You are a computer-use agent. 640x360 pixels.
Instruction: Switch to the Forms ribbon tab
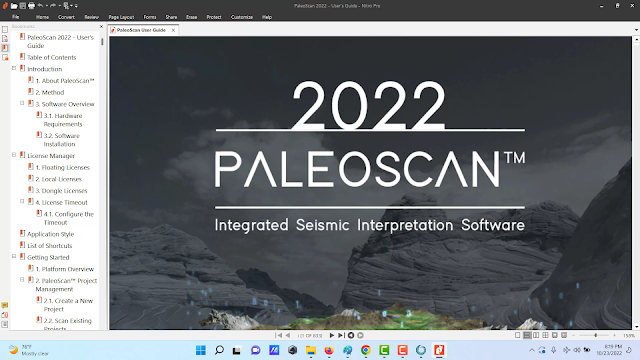[150, 17]
